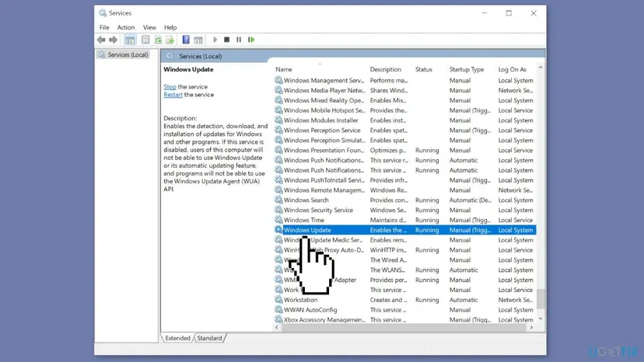Select the Windows Update service row

(404, 230)
